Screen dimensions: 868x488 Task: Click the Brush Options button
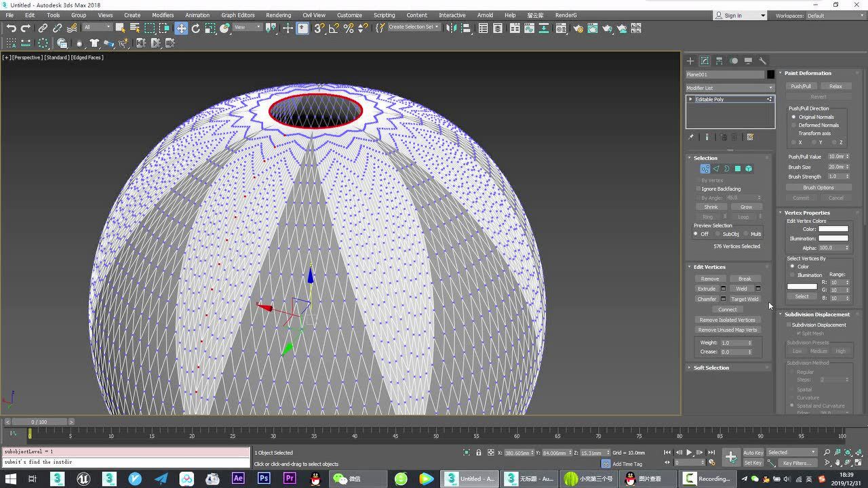point(818,188)
